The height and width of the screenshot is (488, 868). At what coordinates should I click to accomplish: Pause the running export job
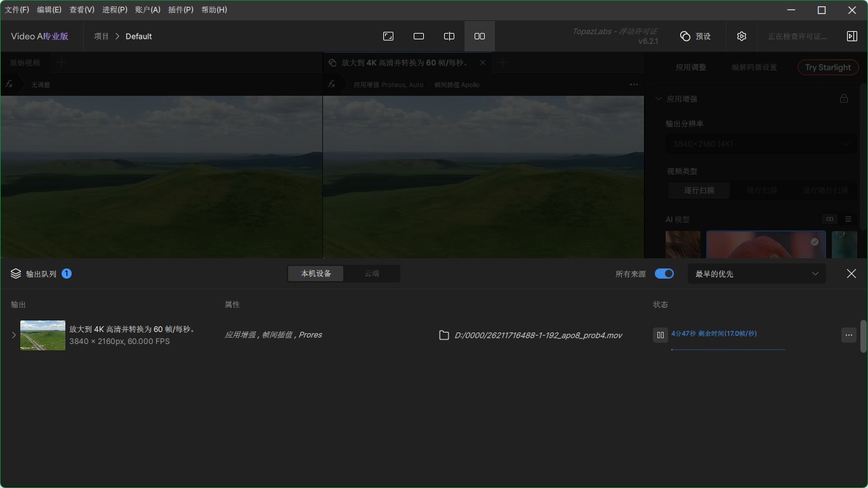pyautogui.click(x=660, y=335)
